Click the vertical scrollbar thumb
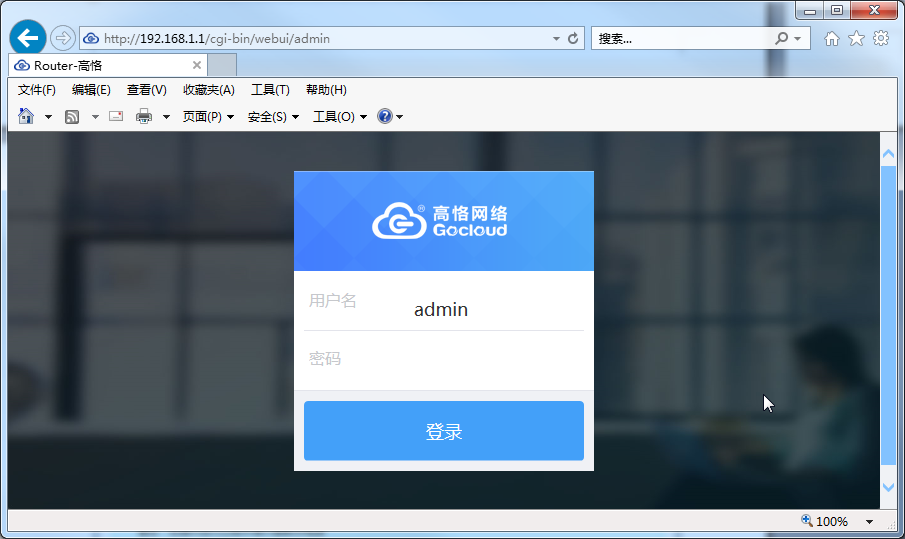Viewport: 905px width, 539px height. 888,315
